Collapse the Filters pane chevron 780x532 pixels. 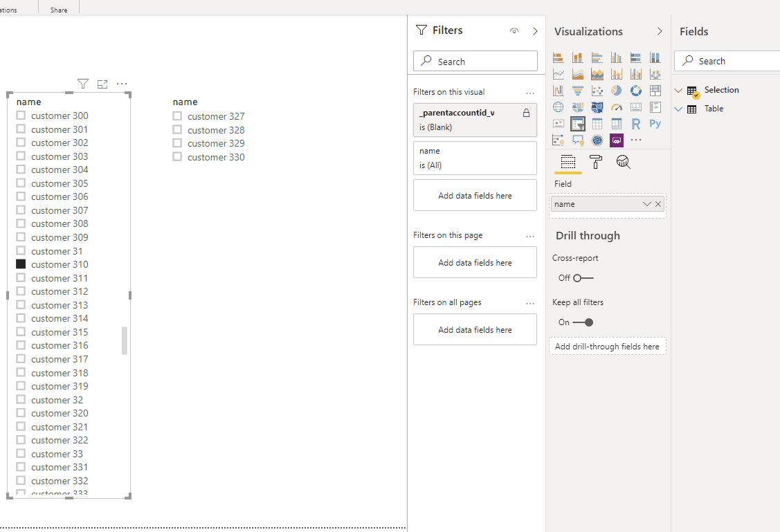535,31
